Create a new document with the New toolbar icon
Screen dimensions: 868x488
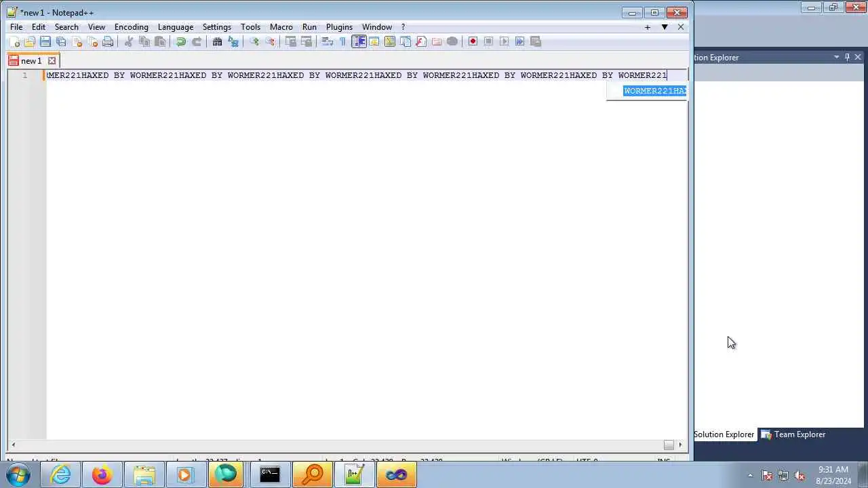pos(14,41)
